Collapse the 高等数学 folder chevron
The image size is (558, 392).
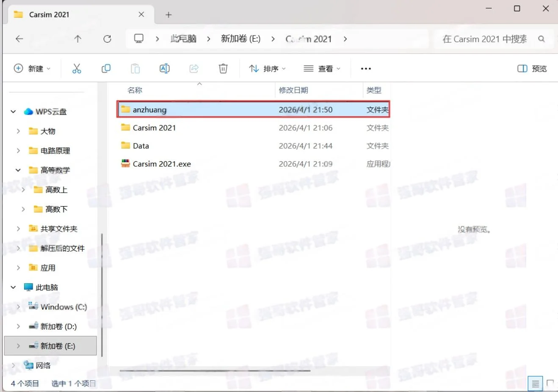(18, 170)
